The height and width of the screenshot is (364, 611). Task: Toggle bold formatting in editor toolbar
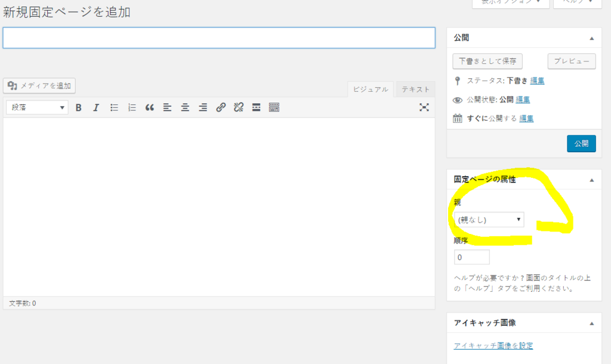(x=78, y=107)
